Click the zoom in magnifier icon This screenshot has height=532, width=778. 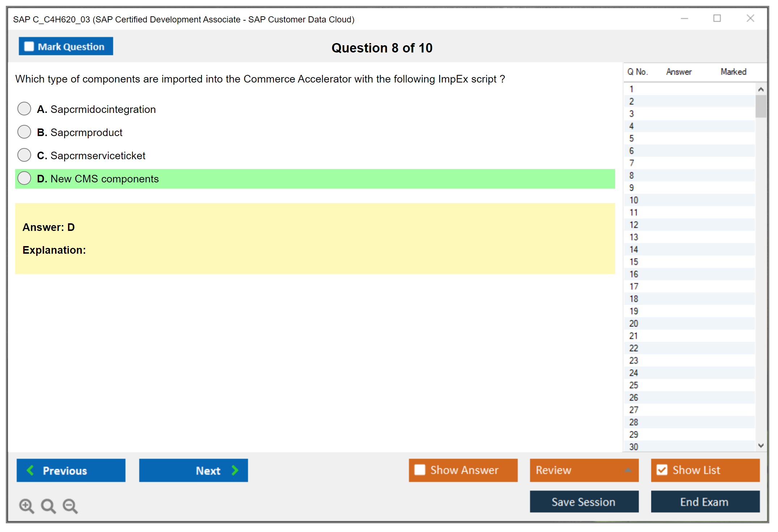26,505
